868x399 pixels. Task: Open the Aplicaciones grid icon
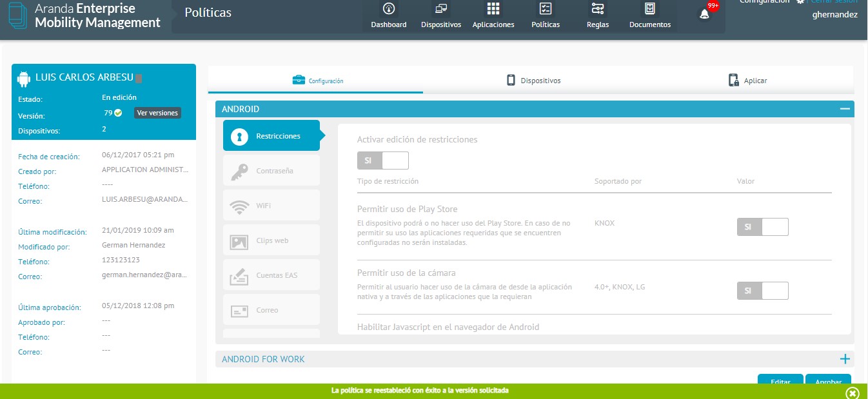(x=493, y=9)
